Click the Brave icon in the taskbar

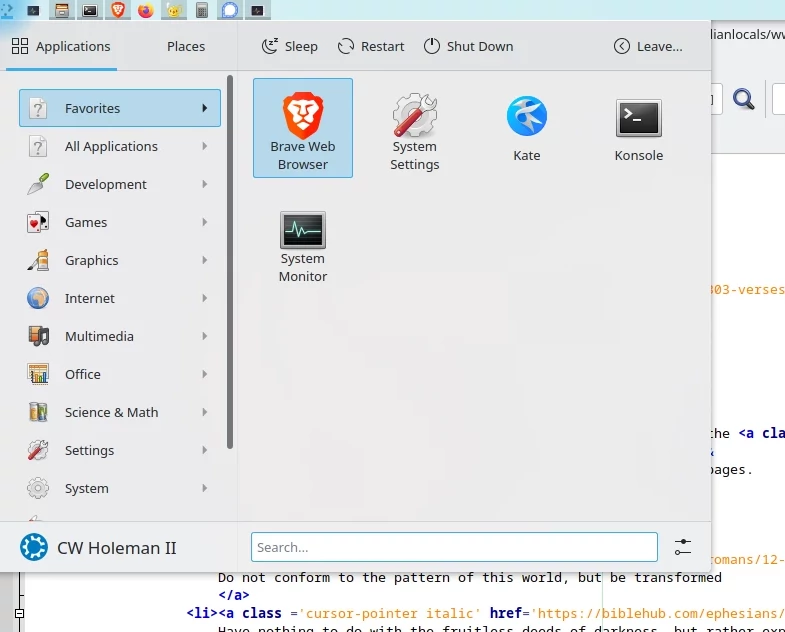118,11
